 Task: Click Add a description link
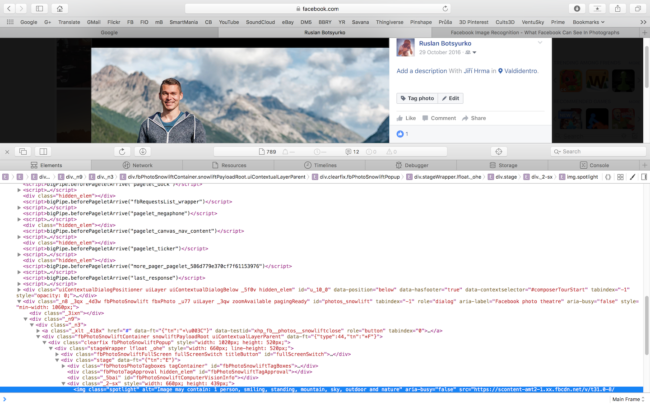click(x=422, y=71)
